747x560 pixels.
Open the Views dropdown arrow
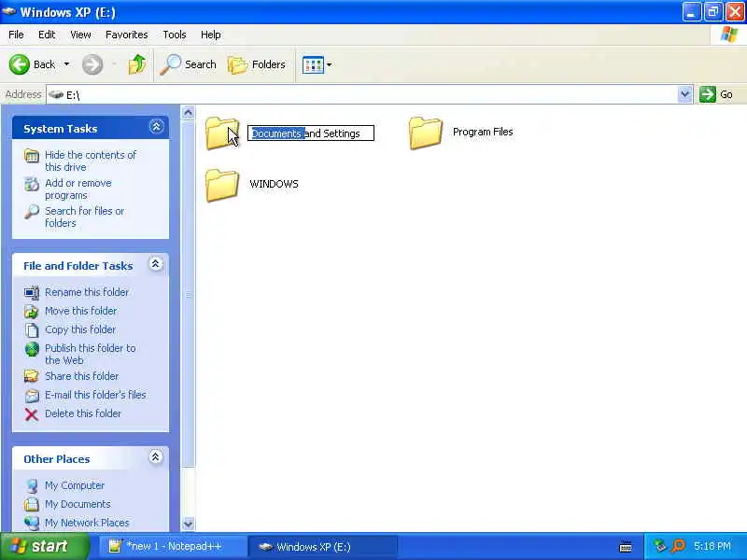tap(330, 64)
